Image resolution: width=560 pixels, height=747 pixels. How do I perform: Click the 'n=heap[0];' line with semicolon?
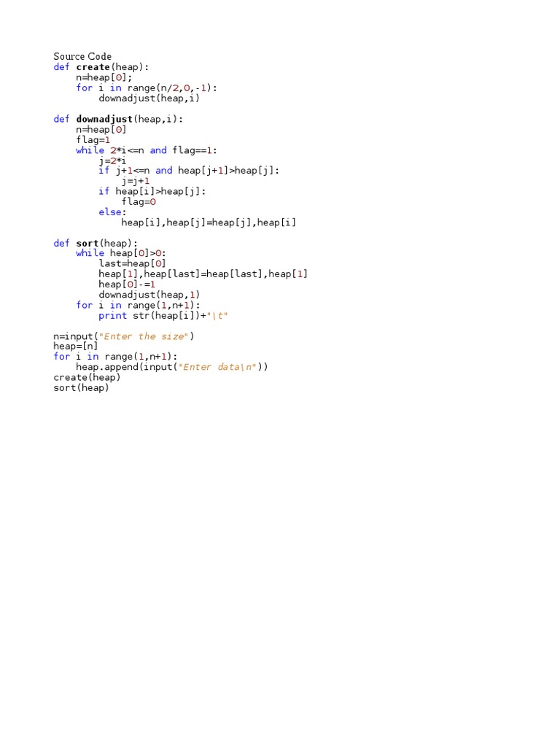point(104,77)
